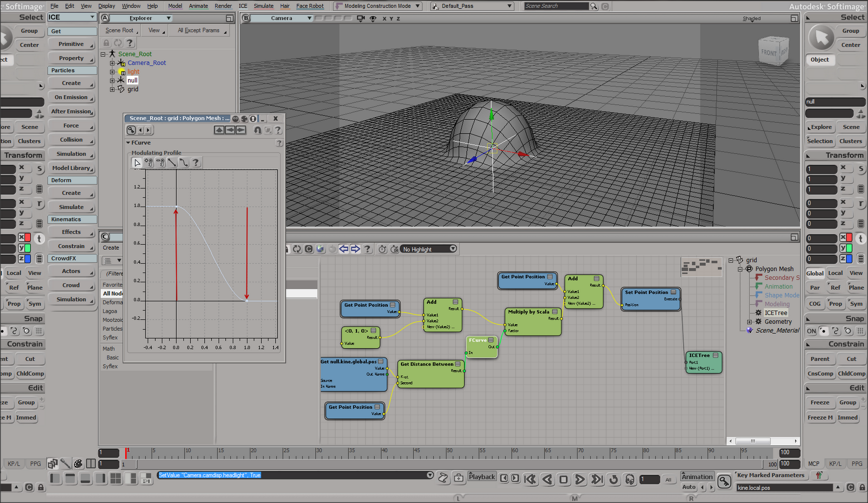
Task: Open the Render menu
Action: click(x=223, y=6)
